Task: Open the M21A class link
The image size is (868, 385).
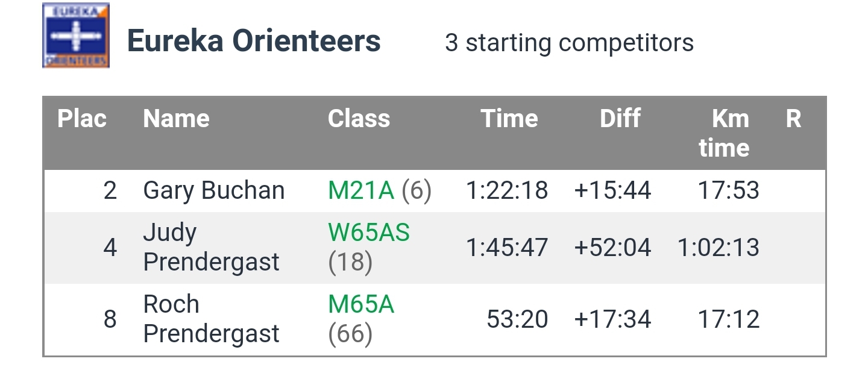Action: pyautogui.click(x=360, y=190)
